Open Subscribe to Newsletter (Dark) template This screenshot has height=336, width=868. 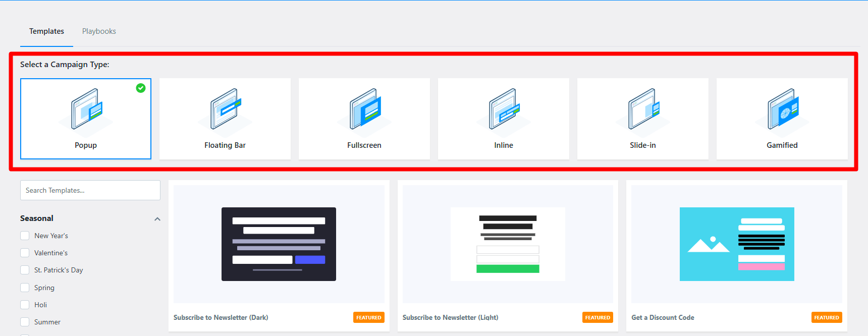point(279,244)
